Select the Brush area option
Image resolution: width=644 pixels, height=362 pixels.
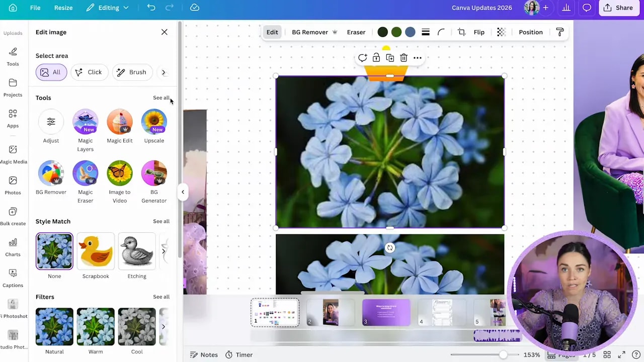tap(132, 72)
